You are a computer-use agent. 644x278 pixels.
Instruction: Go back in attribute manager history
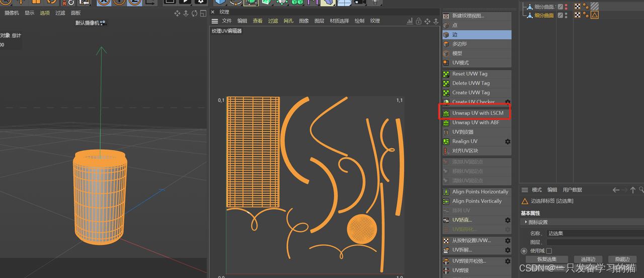pos(616,190)
